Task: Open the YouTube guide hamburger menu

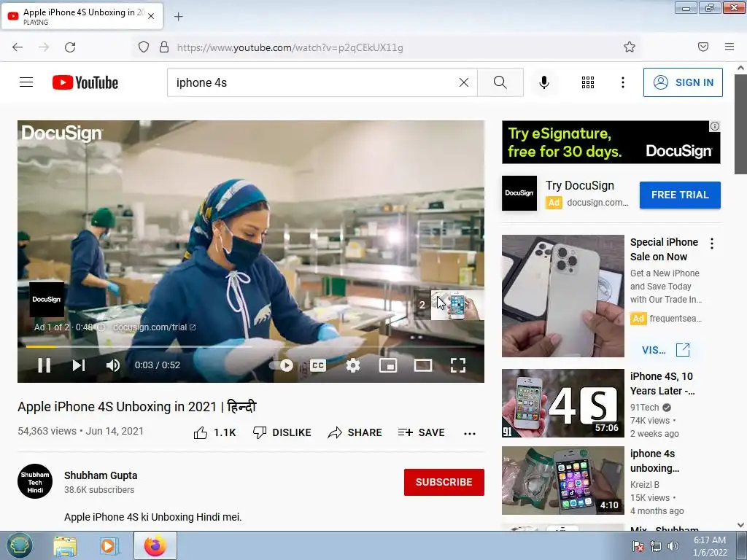Action: [26, 82]
